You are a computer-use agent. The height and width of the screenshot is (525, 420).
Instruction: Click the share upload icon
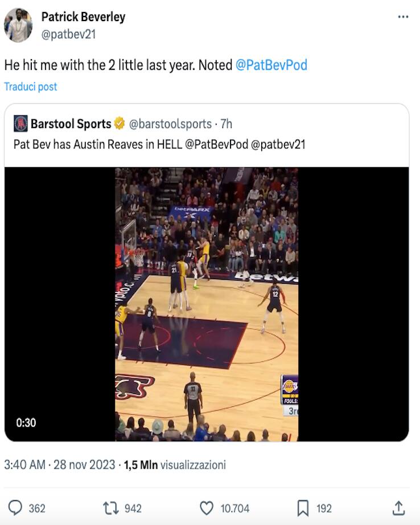pyautogui.click(x=399, y=507)
